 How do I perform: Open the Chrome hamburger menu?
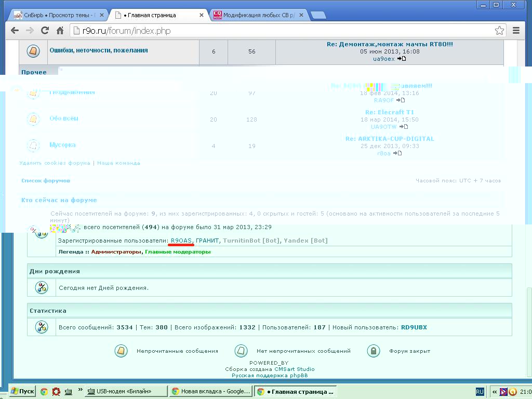(x=516, y=31)
